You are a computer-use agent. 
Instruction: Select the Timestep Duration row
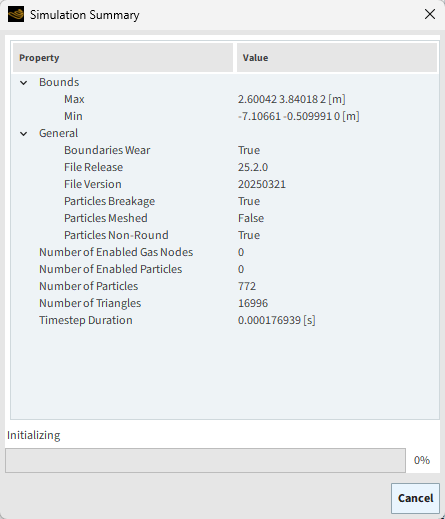point(225,320)
